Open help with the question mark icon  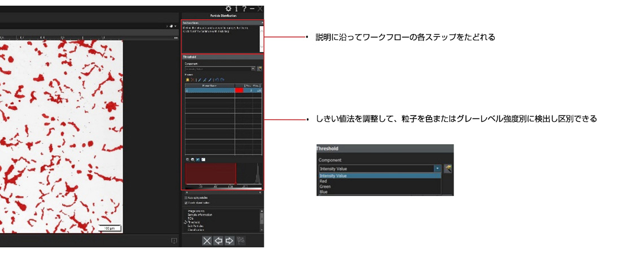coord(244,8)
